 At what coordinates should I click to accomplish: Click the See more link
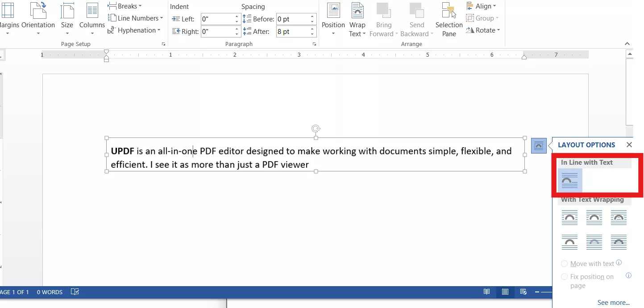[613, 302]
